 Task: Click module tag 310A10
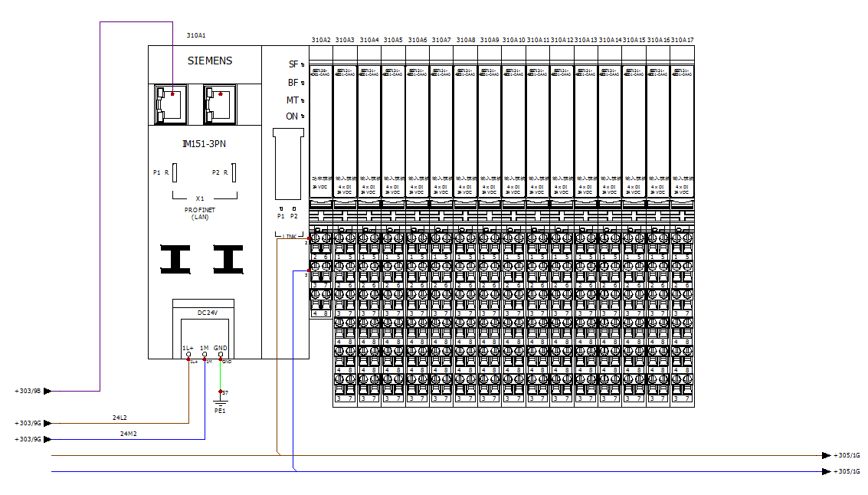click(514, 40)
